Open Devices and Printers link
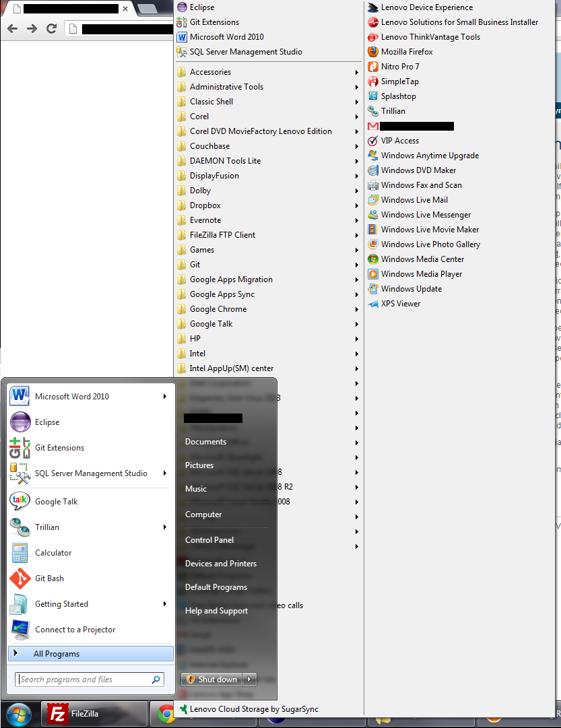This screenshot has height=728, width=561. [221, 564]
